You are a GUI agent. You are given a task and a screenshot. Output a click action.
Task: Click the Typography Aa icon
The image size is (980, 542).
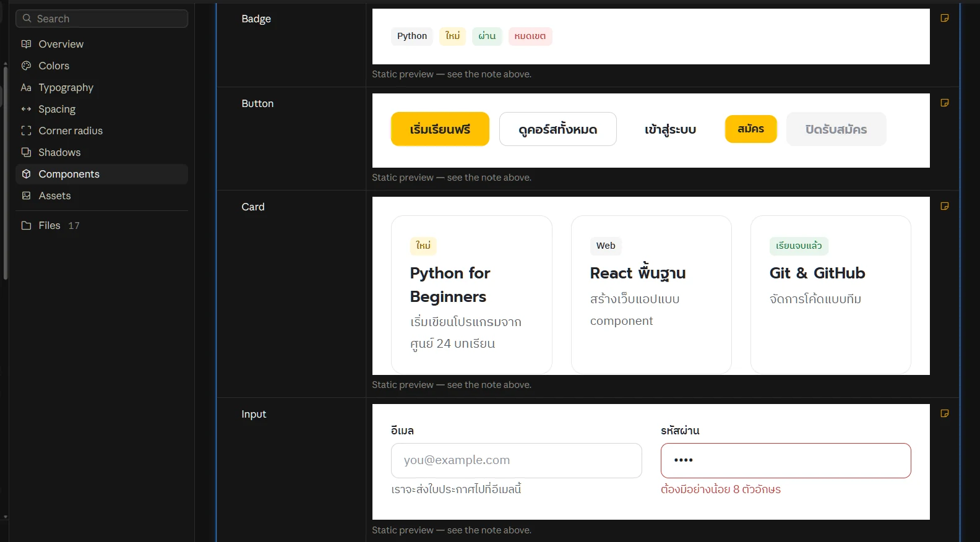point(26,87)
